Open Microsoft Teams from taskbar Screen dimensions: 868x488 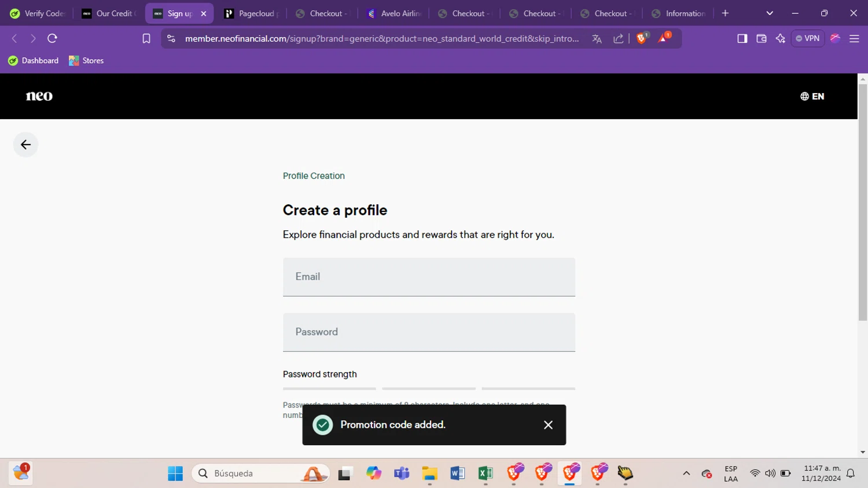coord(402,474)
